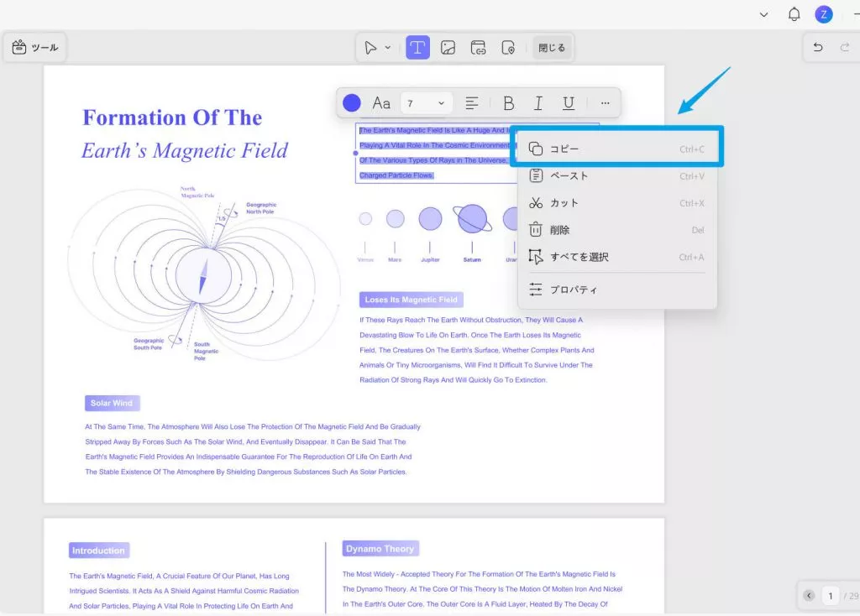The height and width of the screenshot is (616, 860).
Task: Click the Solar Wind heading label
Action: pos(112,403)
